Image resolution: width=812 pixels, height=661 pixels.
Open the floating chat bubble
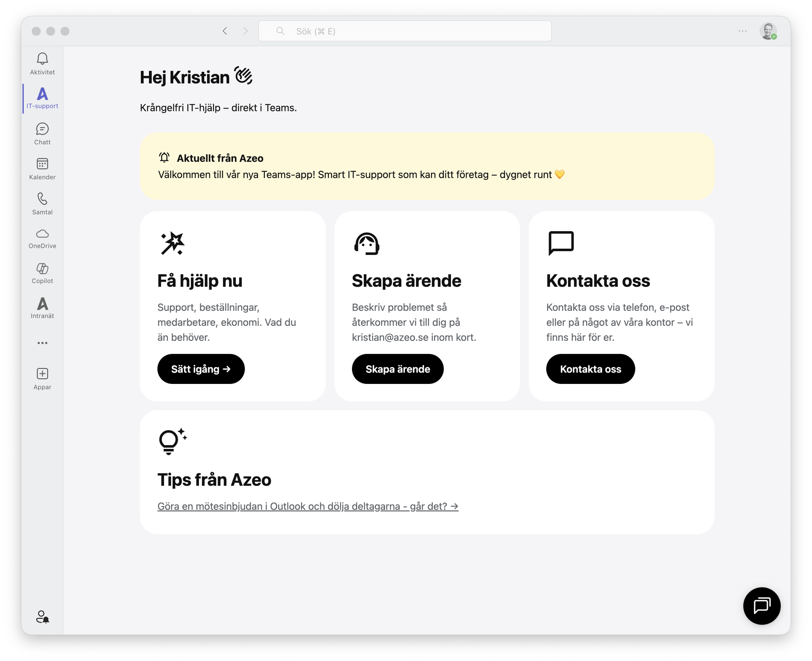click(x=762, y=606)
